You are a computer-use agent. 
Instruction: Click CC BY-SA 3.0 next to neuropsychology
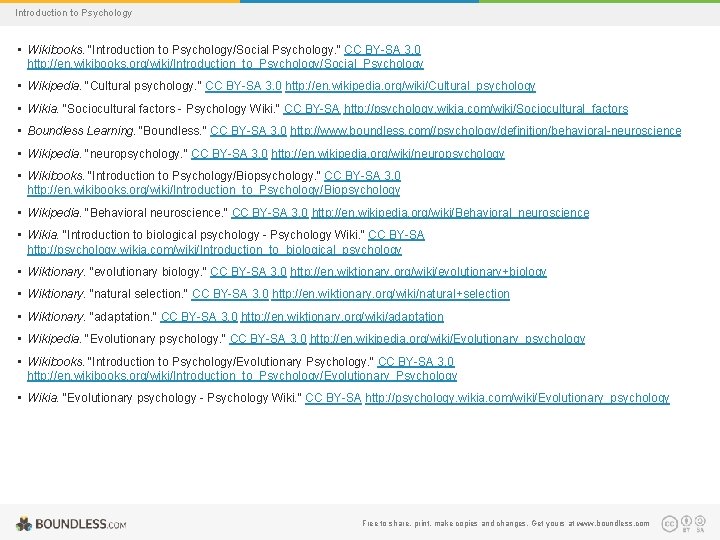click(229, 153)
